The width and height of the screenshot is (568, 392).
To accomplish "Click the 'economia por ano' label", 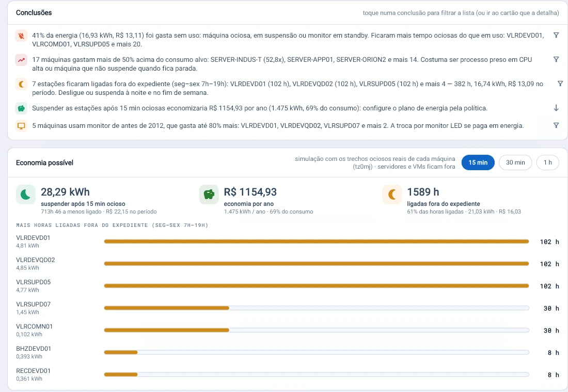I will point(249,204).
